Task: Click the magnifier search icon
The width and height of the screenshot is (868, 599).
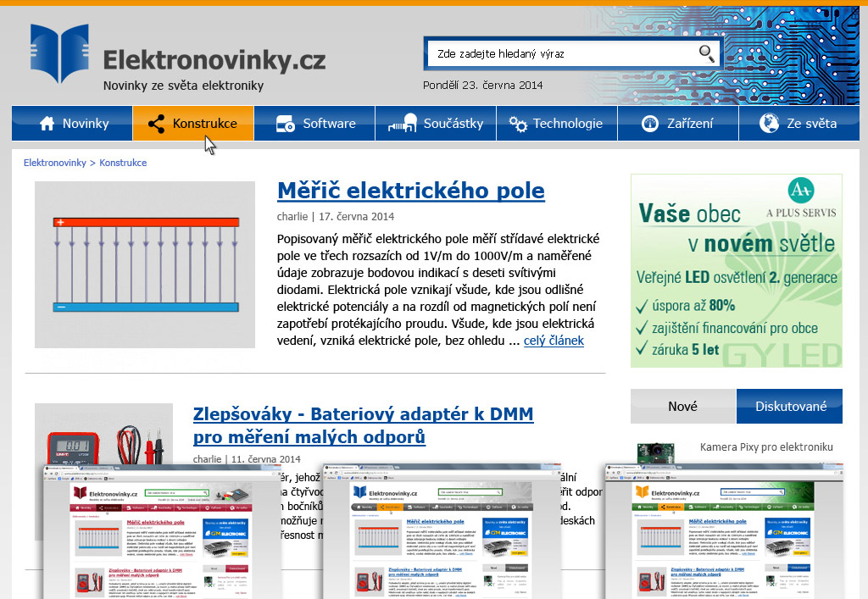Action: [706, 53]
